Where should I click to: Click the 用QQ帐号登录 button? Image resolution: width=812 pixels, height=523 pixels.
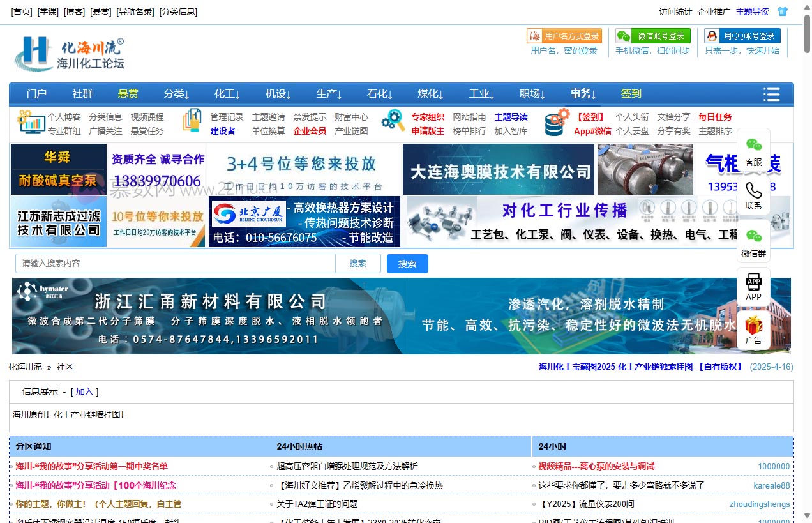tap(742, 36)
